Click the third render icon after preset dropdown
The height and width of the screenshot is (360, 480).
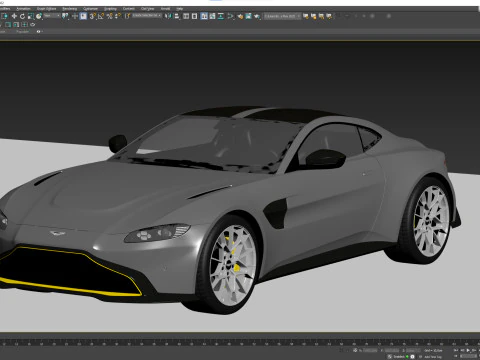(x=321, y=16)
